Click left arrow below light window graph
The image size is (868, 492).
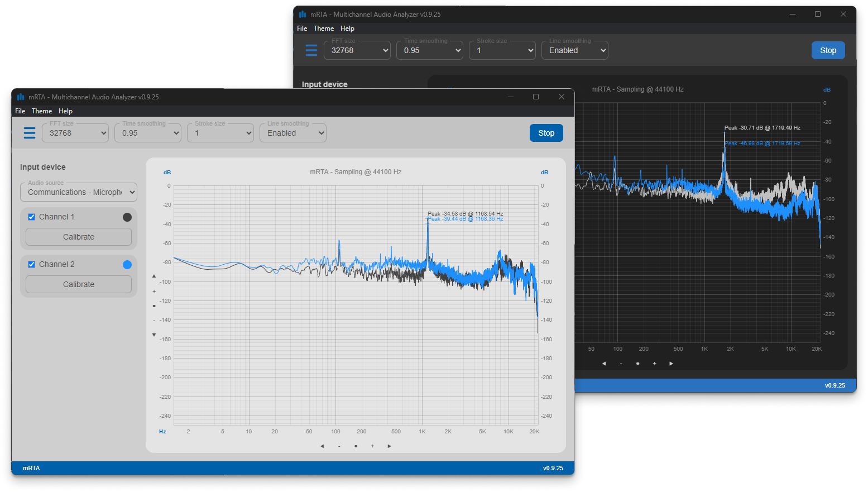pyautogui.click(x=322, y=446)
